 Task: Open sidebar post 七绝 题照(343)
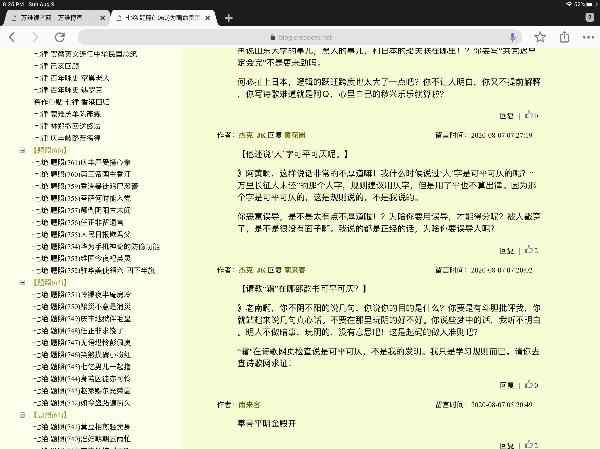tap(82, 391)
